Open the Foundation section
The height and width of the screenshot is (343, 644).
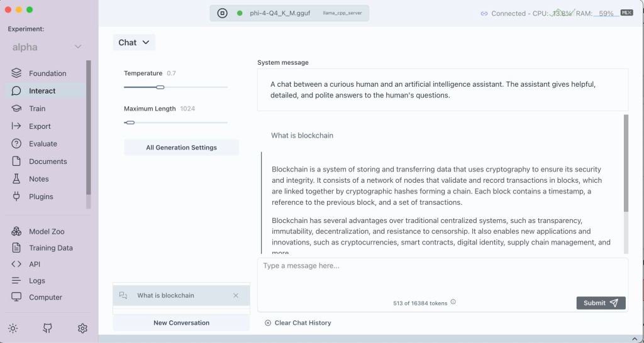point(45,73)
